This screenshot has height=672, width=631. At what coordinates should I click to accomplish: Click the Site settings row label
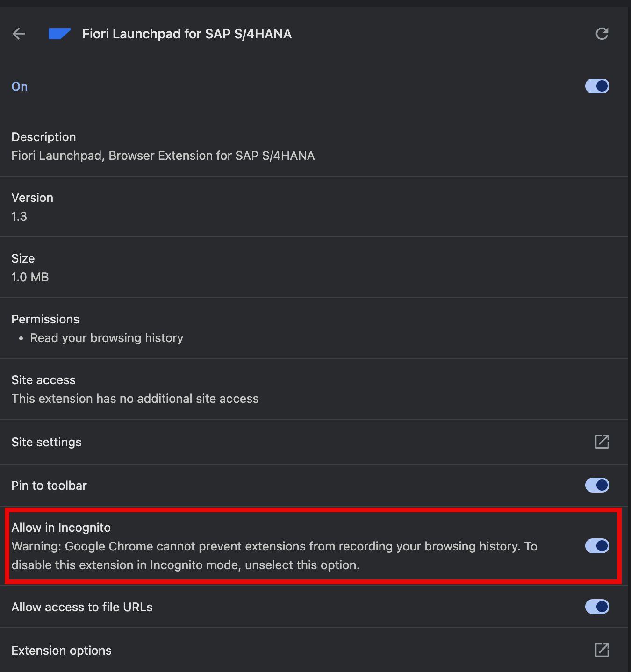click(x=46, y=442)
